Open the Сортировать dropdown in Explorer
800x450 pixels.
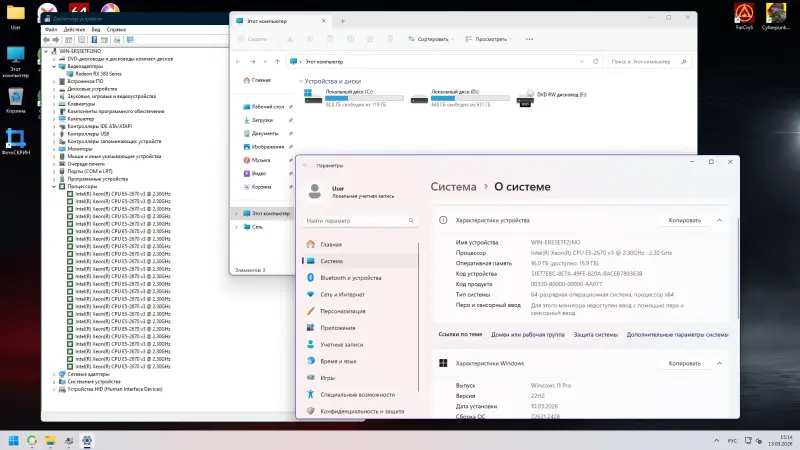430,39
